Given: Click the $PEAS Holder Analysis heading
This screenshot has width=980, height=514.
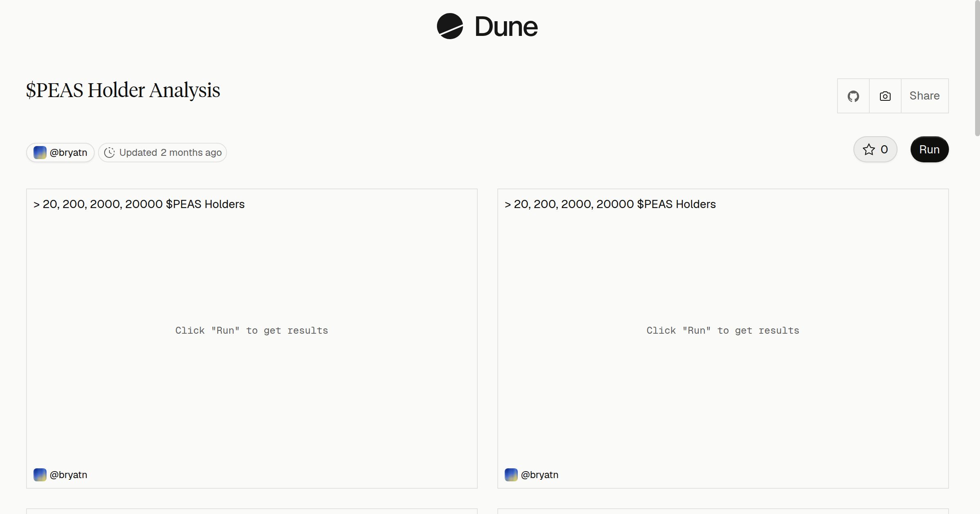Looking at the screenshot, I should (123, 90).
